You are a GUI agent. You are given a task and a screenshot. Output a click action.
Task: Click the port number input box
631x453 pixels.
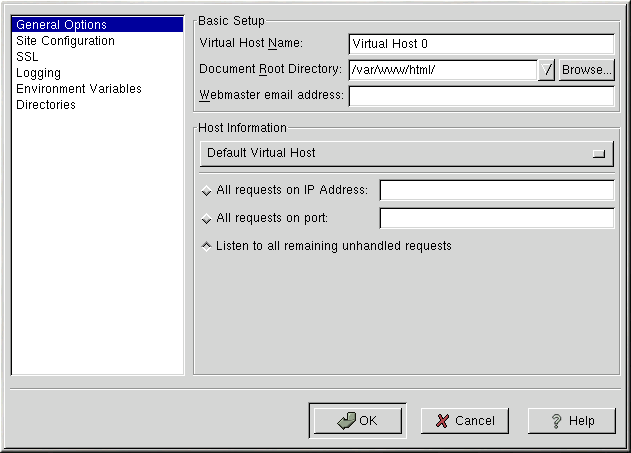click(496, 218)
